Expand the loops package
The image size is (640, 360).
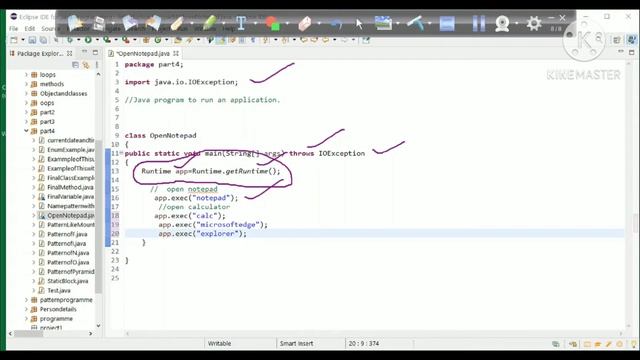[x=26, y=75]
